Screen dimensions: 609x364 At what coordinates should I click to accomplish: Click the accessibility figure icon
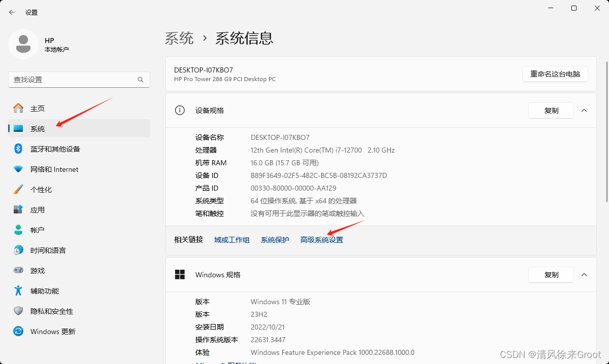pos(18,291)
